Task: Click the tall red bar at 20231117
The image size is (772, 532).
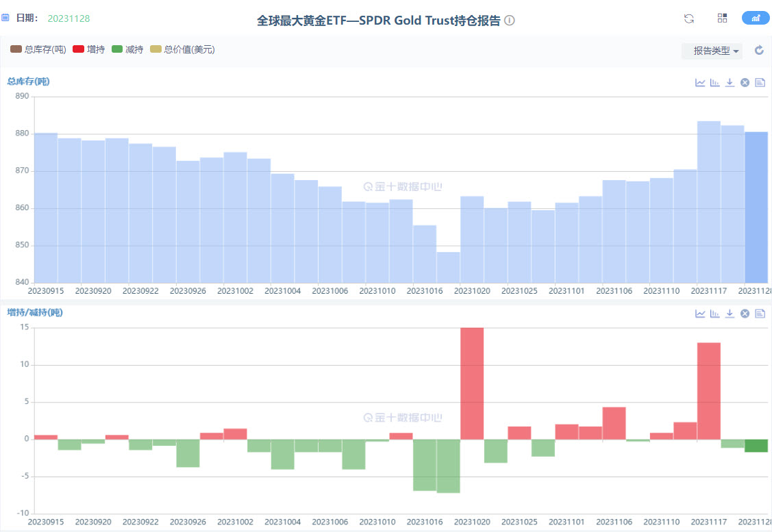Action: (708, 391)
